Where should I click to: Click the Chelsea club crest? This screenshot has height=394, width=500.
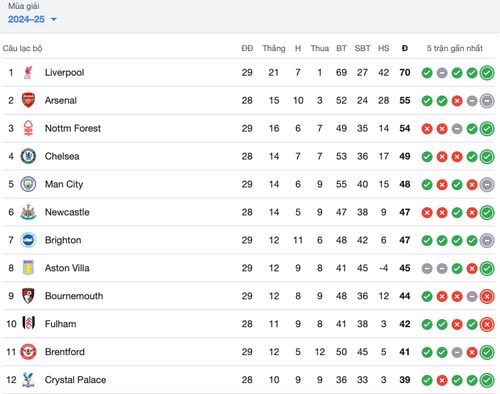click(x=28, y=156)
